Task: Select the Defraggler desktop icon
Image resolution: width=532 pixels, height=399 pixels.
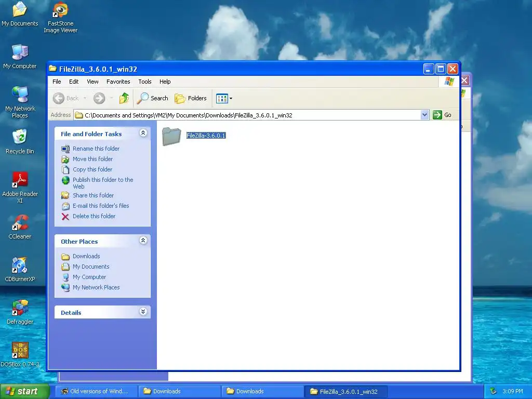Action: pos(20,312)
